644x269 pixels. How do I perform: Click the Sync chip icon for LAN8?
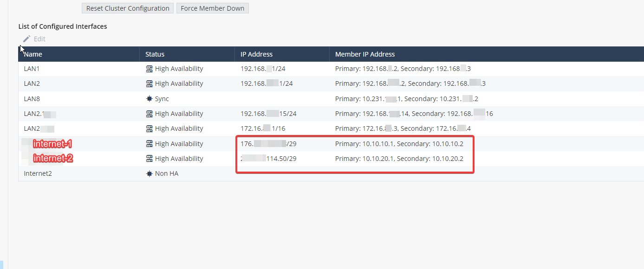149,99
